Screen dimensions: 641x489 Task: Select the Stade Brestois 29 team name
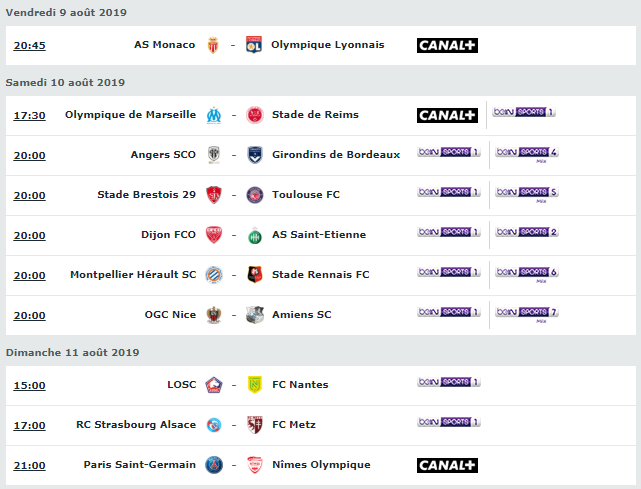pyautogui.click(x=146, y=195)
